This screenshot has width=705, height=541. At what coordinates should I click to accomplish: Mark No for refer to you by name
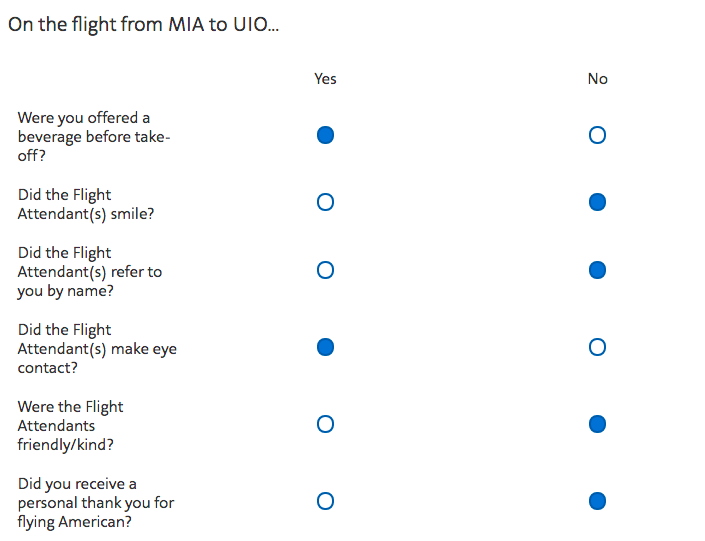pyautogui.click(x=597, y=270)
